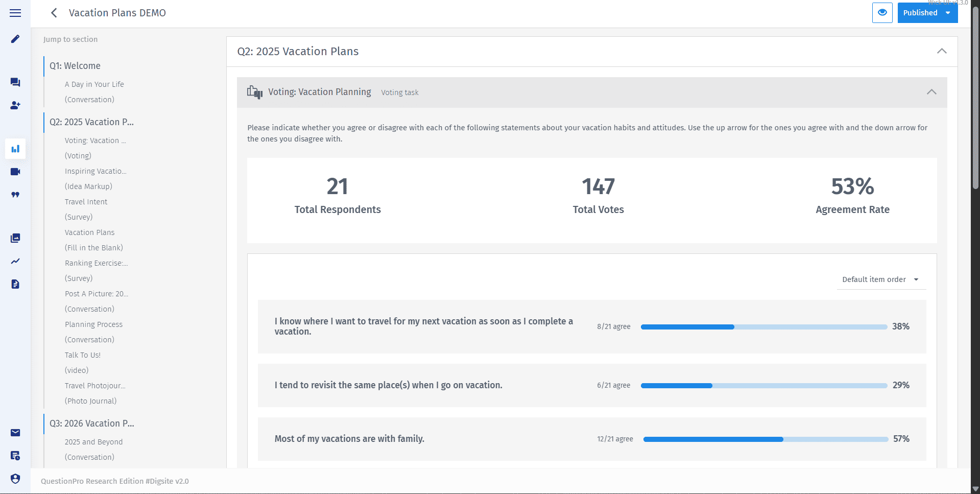
Task: Open the email envelope icon near sidebar bottom
Action: coord(15,433)
